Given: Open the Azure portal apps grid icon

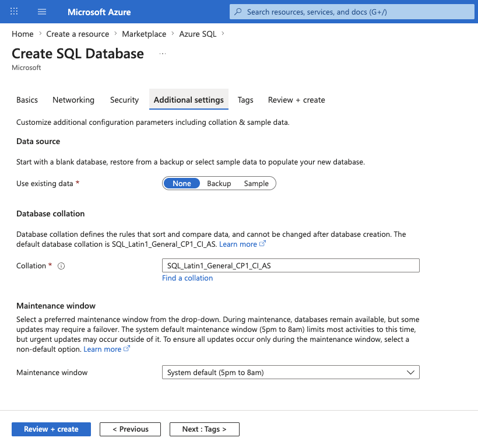Looking at the screenshot, I should coord(14,12).
